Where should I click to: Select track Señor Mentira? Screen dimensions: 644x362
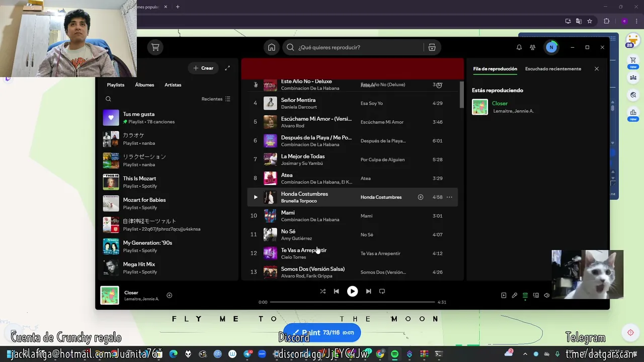point(298,100)
